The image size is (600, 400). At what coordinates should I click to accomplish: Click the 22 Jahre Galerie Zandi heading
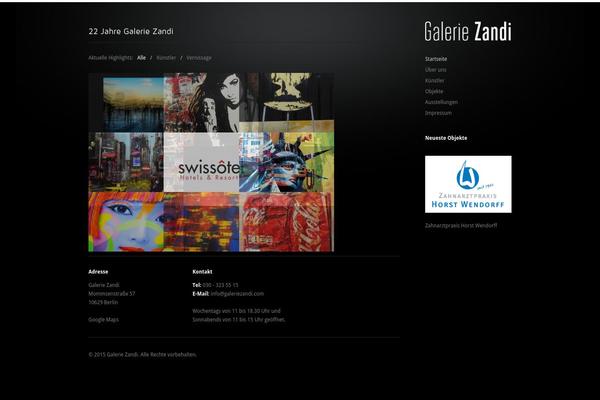pyautogui.click(x=131, y=31)
